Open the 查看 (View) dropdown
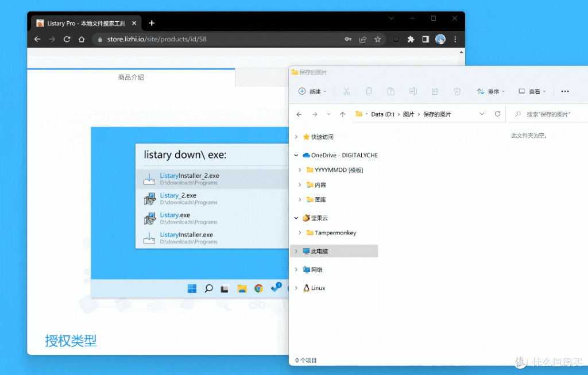588x375 pixels. (x=532, y=91)
